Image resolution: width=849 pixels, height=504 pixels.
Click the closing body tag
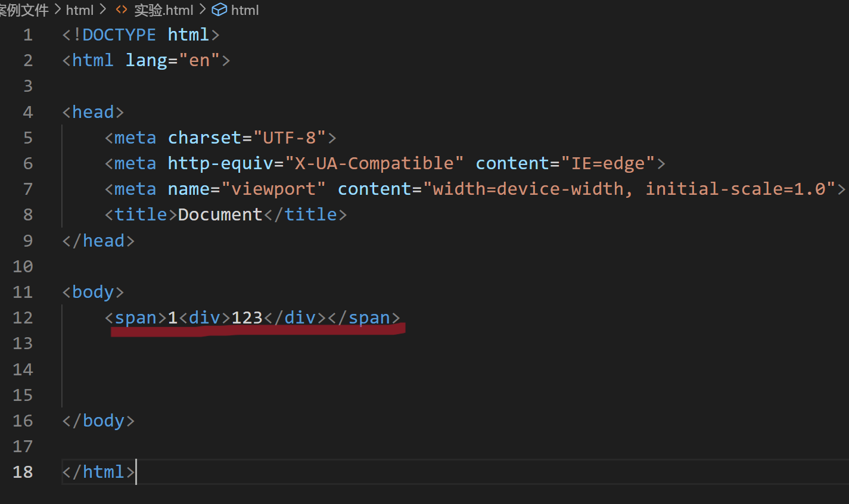(x=98, y=421)
